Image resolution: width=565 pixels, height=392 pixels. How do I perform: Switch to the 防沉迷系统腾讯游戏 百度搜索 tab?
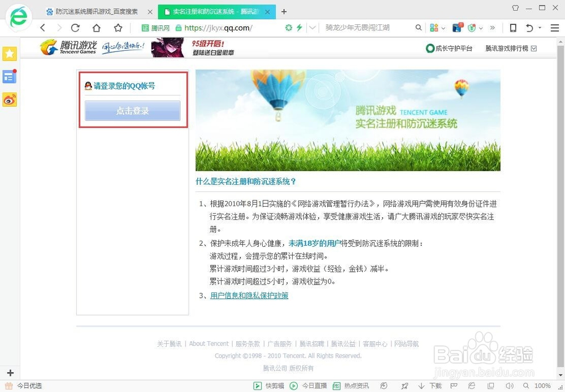(97, 11)
